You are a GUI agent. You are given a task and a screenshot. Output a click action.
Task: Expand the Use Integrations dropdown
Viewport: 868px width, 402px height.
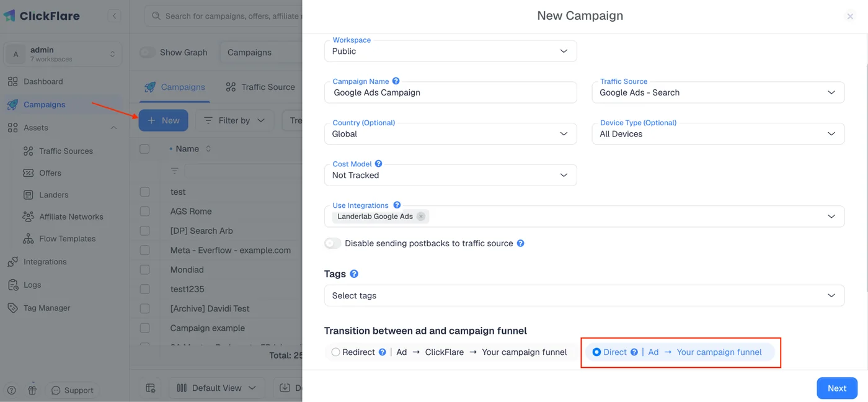point(831,217)
